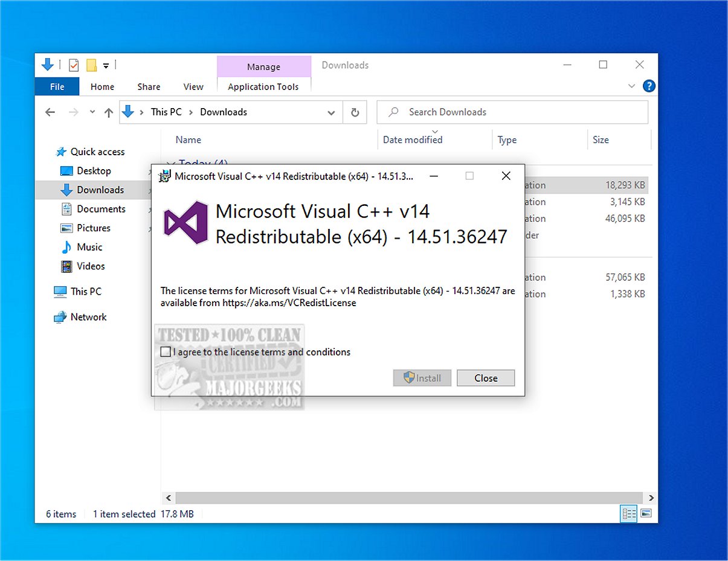
Task: Collapse the ribbon with the chevron
Action: [632, 86]
